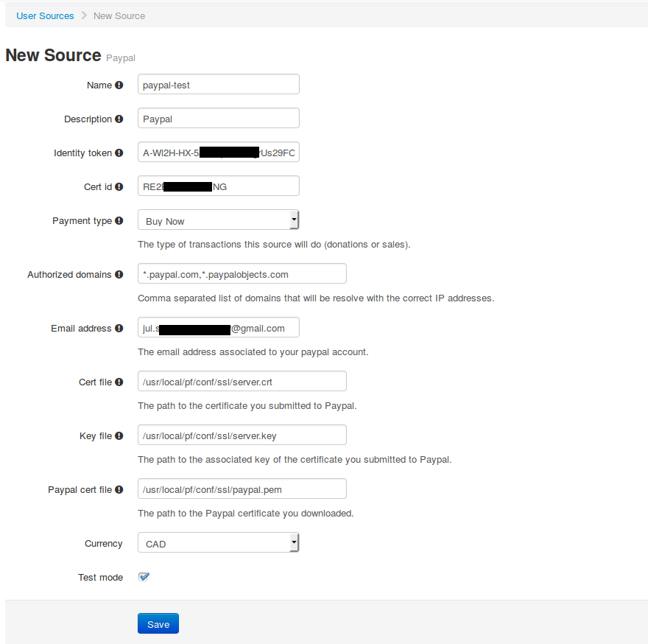The height and width of the screenshot is (644, 648).
Task: Click into the Cert id field
Action: pos(218,186)
